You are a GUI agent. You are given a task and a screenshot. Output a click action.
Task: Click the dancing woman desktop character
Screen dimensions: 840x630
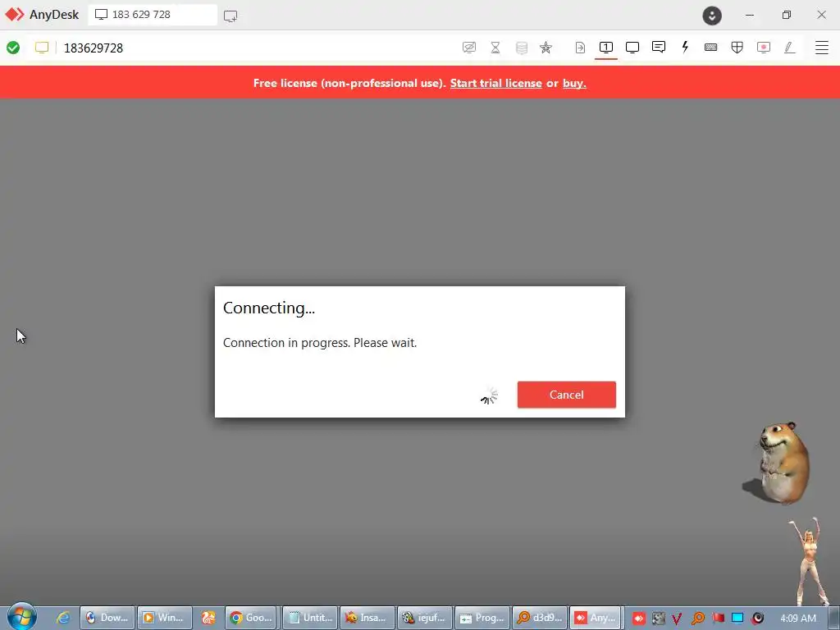pyautogui.click(x=810, y=560)
